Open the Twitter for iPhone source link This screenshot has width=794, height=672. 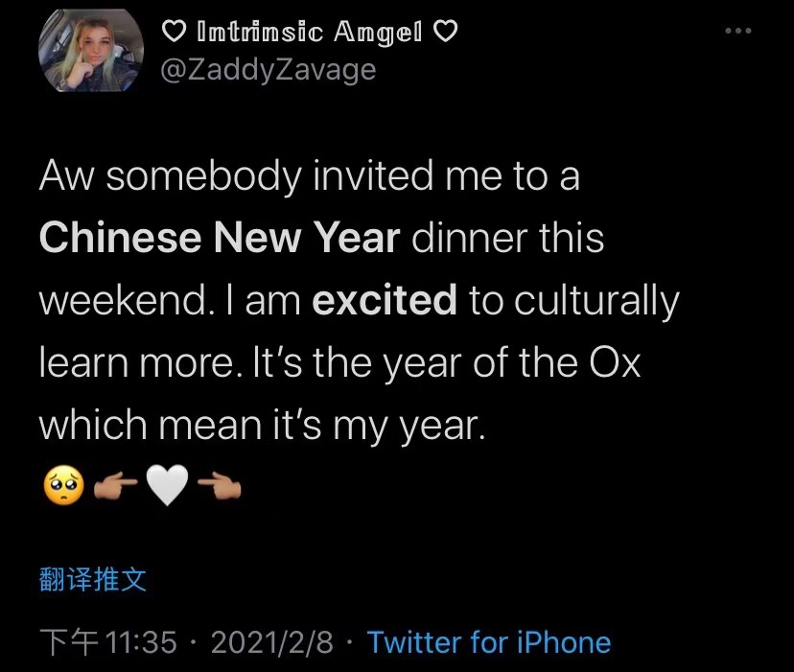coord(489,641)
